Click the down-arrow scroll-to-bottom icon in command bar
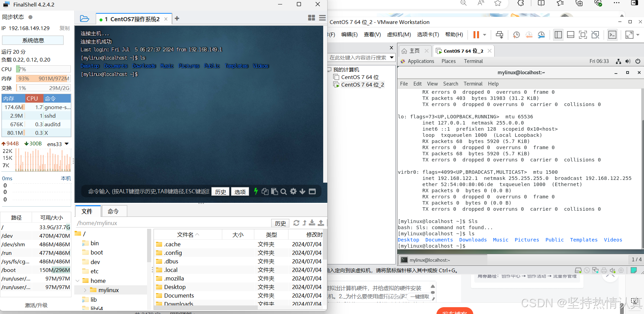Screen dimensions: 644x314 pyautogui.click(x=302, y=192)
